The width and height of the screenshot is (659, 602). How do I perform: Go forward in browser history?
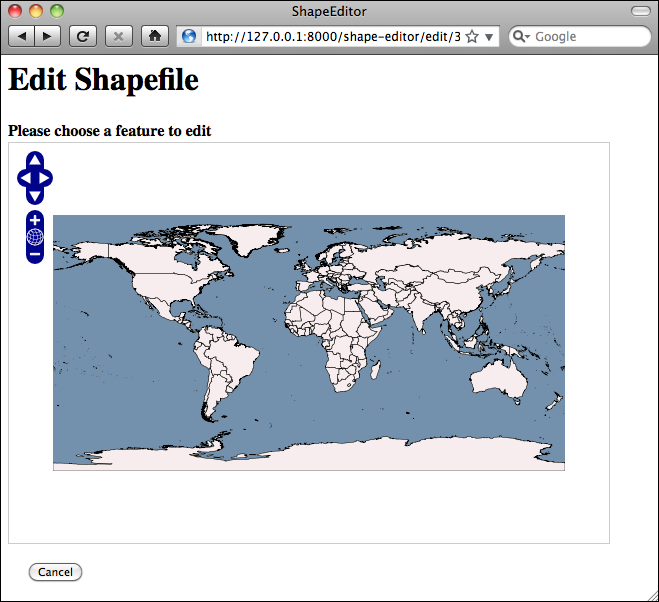(x=47, y=37)
